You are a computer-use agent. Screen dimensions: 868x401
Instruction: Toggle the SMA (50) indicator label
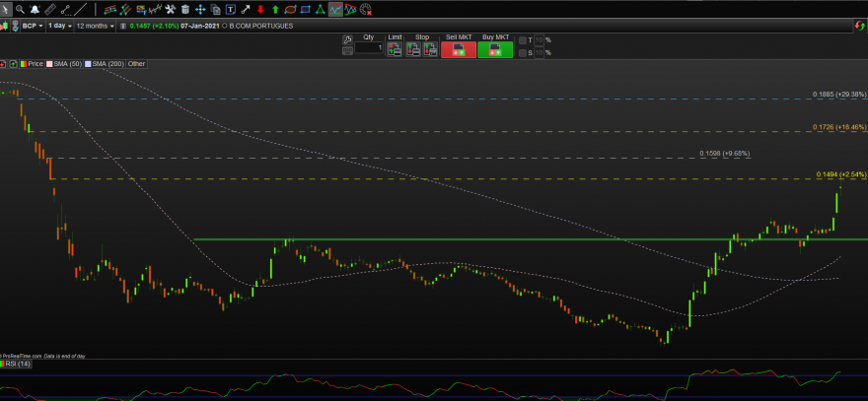coord(64,64)
